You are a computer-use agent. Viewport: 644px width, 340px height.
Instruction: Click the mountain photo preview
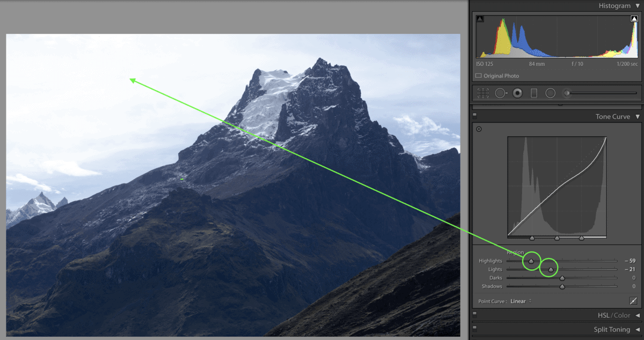[233, 185]
